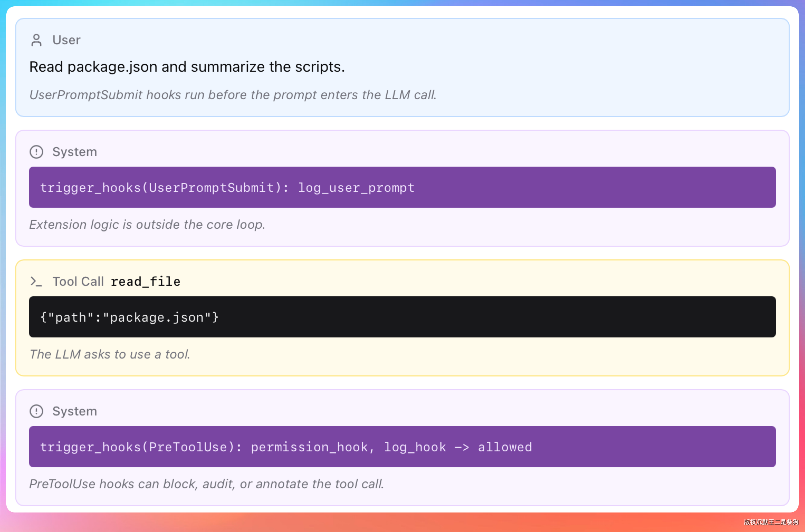
Task: Click the Tool Call label text
Action: [78, 282]
